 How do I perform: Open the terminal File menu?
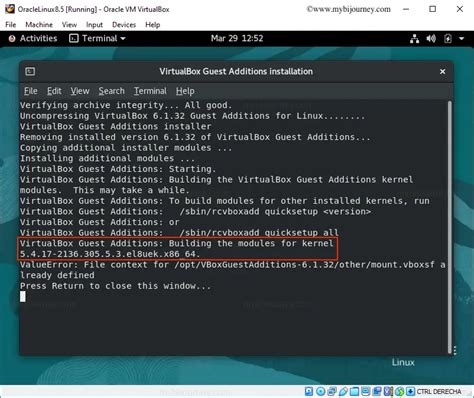point(31,91)
